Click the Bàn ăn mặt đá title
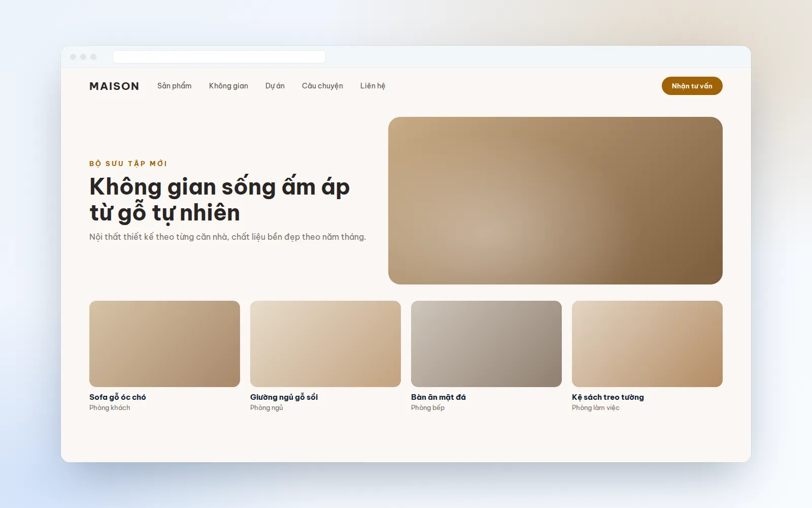 438,397
